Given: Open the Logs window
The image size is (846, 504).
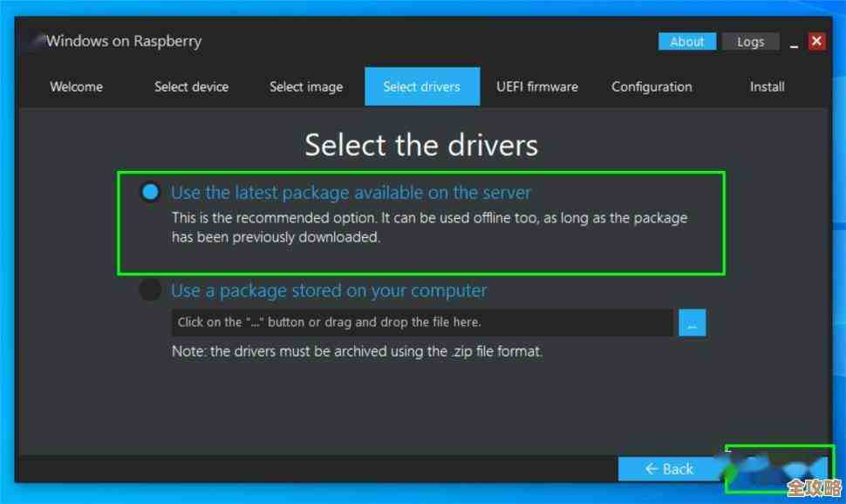Looking at the screenshot, I should tap(751, 41).
